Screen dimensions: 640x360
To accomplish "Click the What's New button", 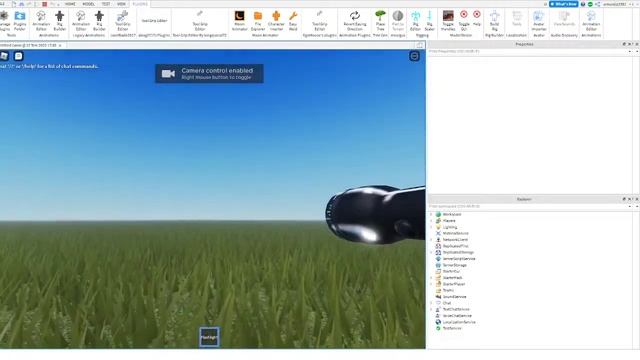I will (x=564, y=4).
